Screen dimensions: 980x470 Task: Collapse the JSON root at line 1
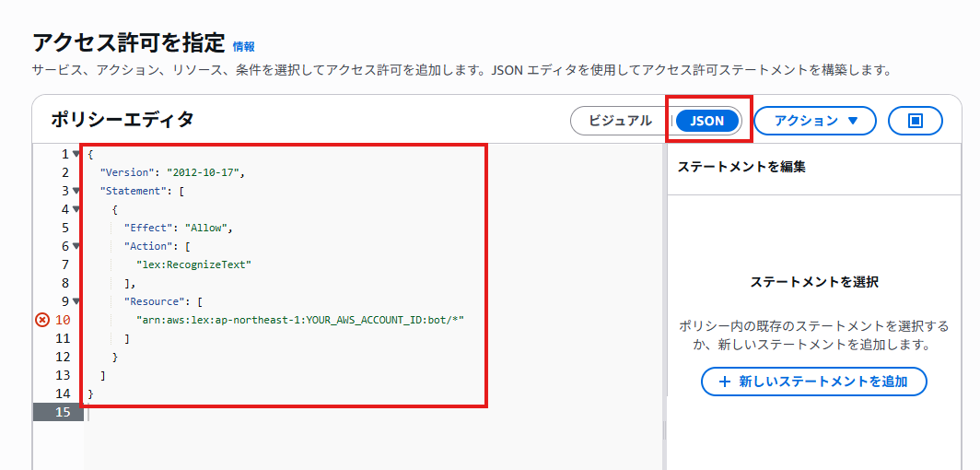(76, 154)
